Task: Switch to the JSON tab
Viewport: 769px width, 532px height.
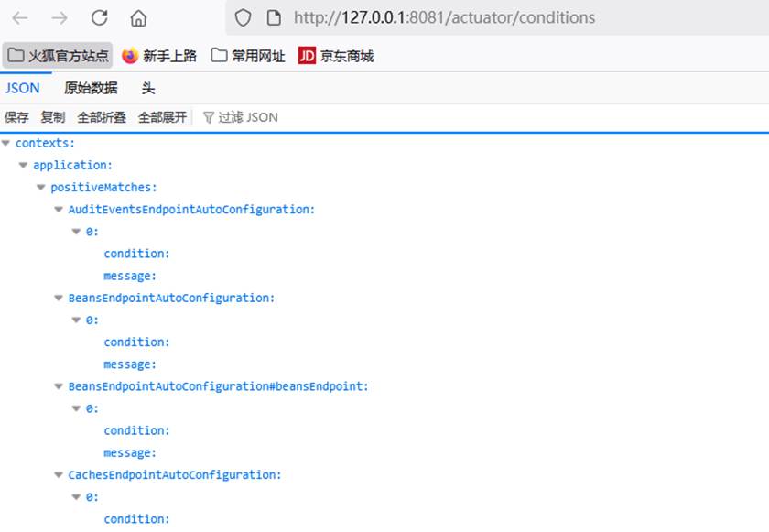Action: tap(23, 88)
